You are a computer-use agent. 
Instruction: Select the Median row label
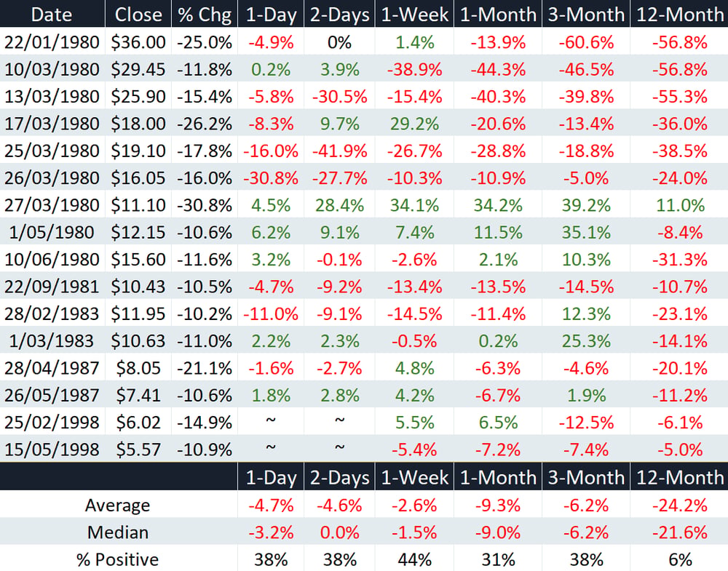118,532
